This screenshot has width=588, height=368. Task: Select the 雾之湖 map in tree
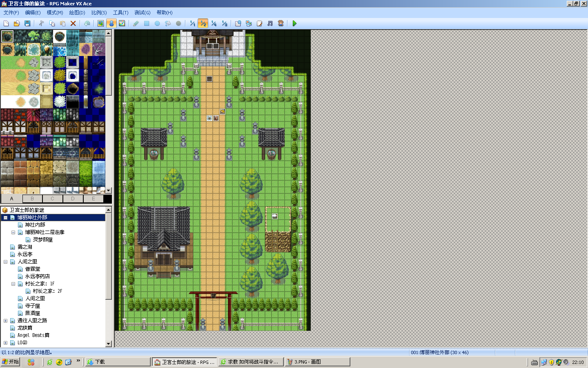coord(24,247)
